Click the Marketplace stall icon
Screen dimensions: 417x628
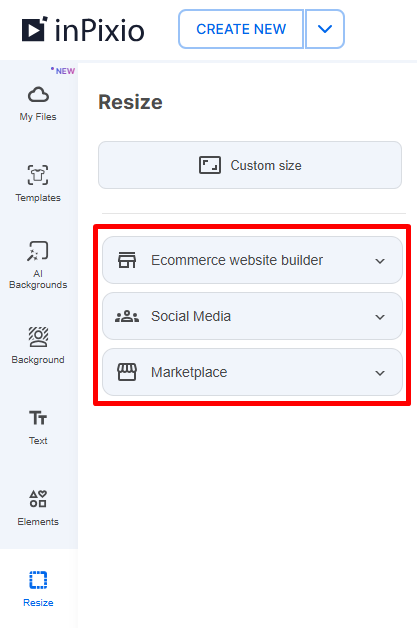click(127, 372)
